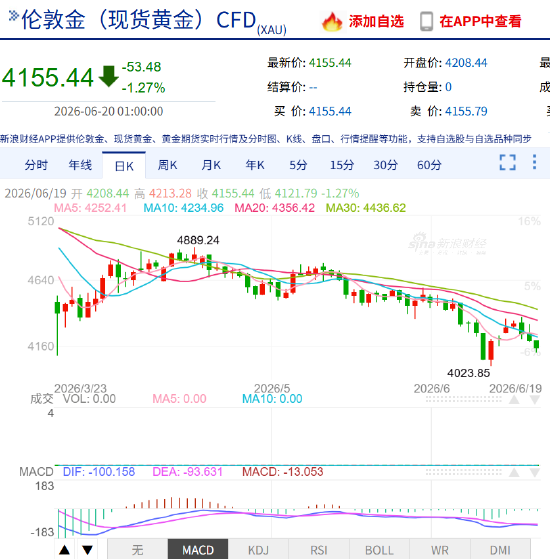Click the MA10: 4234.96 legend

pyautogui.click(x=184, y=208)
